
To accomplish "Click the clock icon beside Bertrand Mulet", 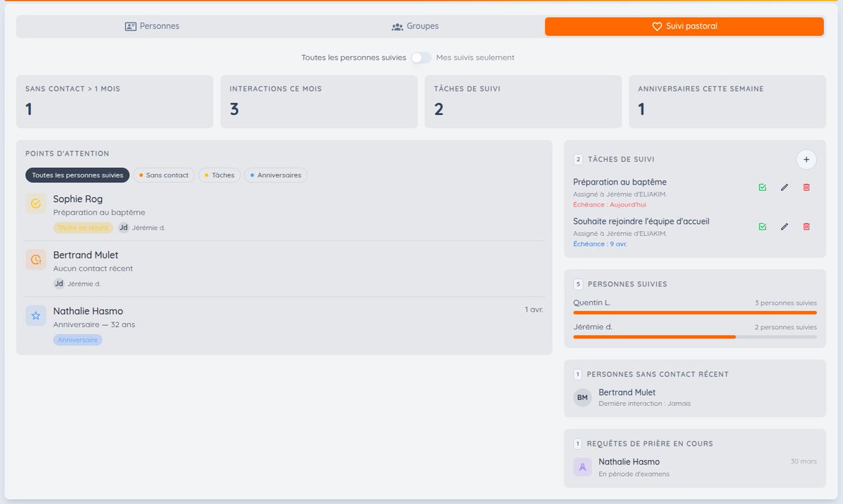I will (36, 260).
